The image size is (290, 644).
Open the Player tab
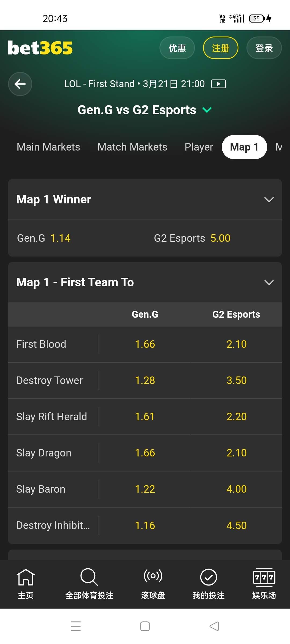[199, 147]
